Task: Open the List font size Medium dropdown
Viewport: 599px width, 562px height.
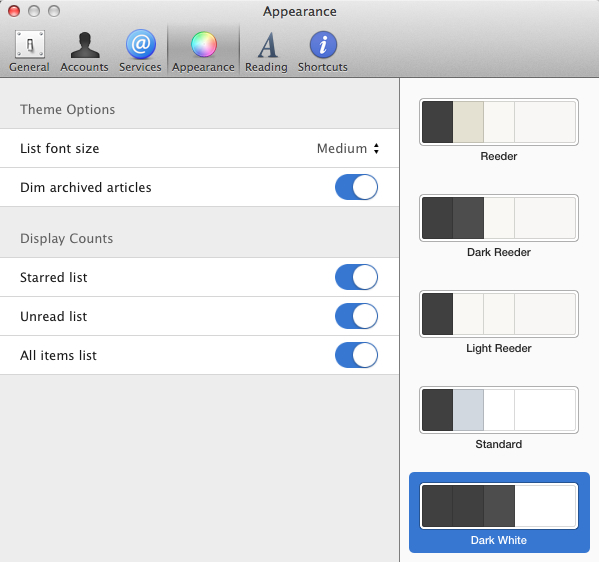Action: [x=348, y=148]
